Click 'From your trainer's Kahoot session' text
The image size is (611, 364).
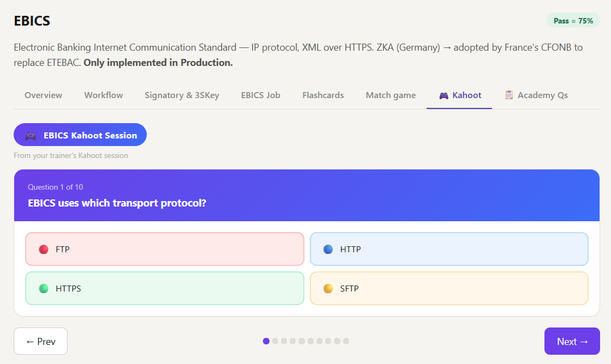[x=71, y=155]
